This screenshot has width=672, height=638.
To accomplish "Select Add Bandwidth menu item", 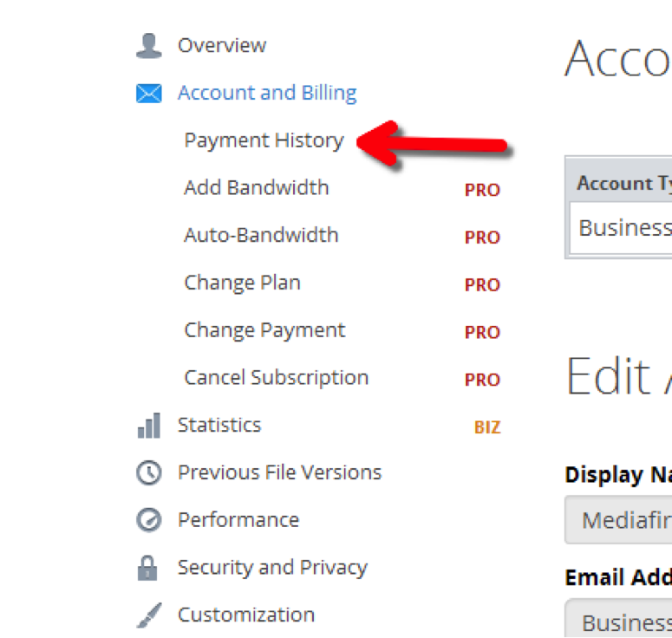I will pos(256,188).
